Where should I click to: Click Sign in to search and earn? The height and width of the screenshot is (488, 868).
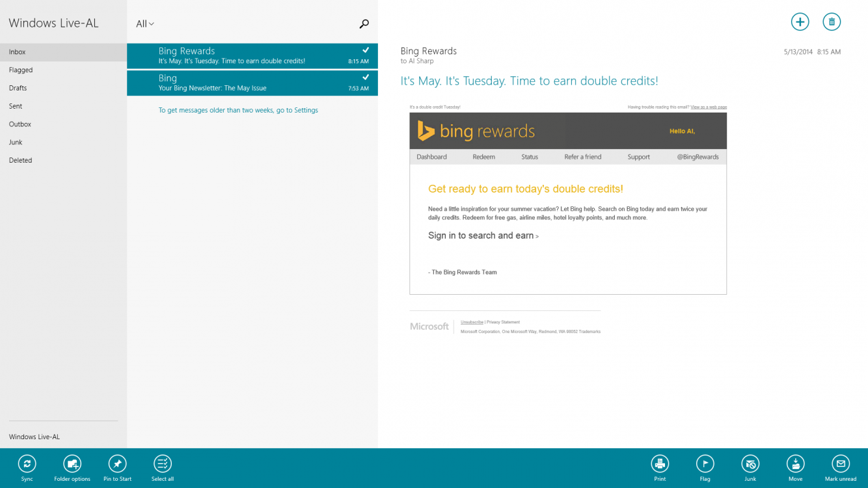tap(483, 236)
